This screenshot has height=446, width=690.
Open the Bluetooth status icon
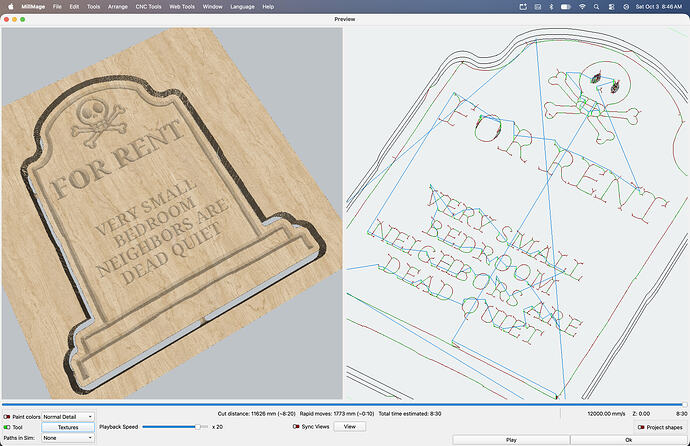point(551,7)
